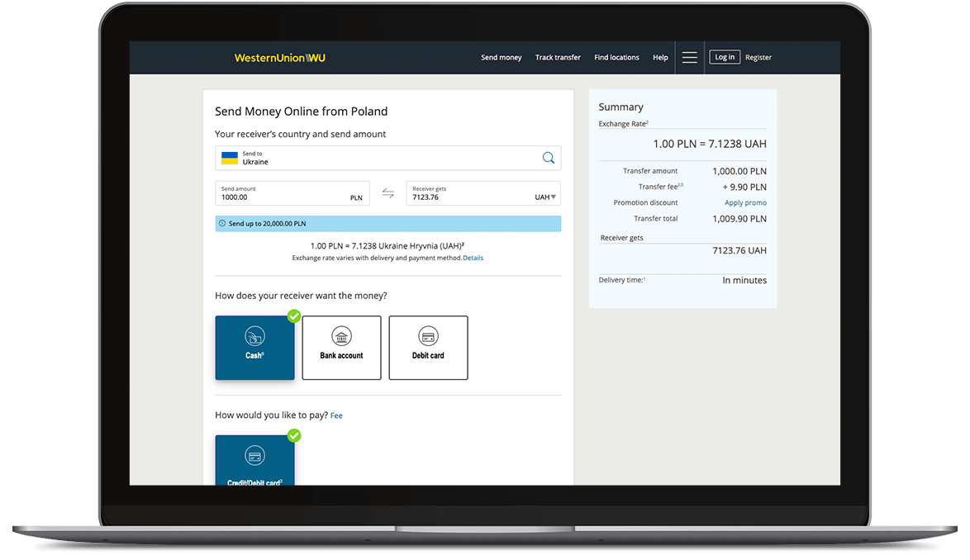This screenshot has width=970, height=560.
Task: Open Track transfer in the navigation
Action: click(558, 58)
